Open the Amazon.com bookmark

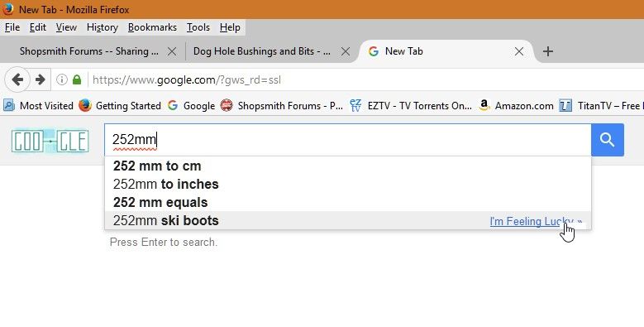click(x=516, y=106)
